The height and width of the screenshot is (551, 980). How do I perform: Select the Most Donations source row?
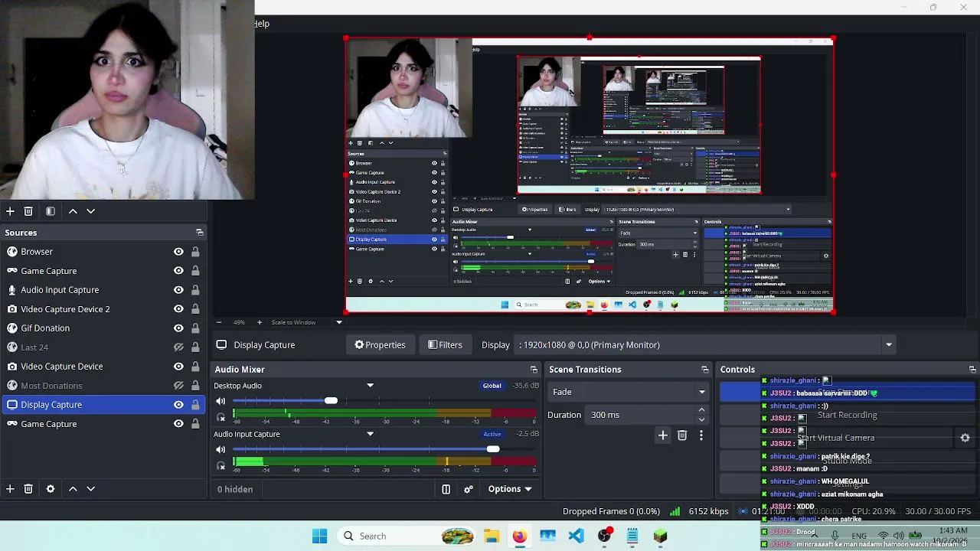[x=103, y=386]
